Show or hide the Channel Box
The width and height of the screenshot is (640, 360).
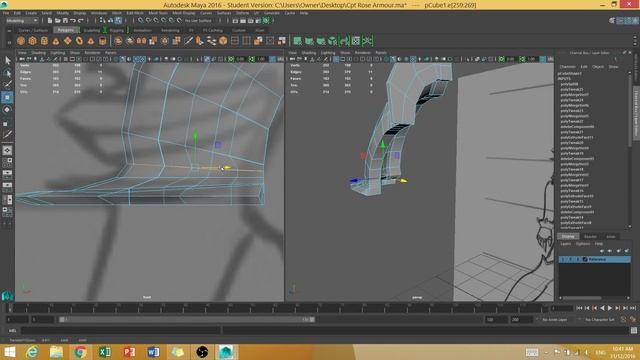tap(635, 20)
